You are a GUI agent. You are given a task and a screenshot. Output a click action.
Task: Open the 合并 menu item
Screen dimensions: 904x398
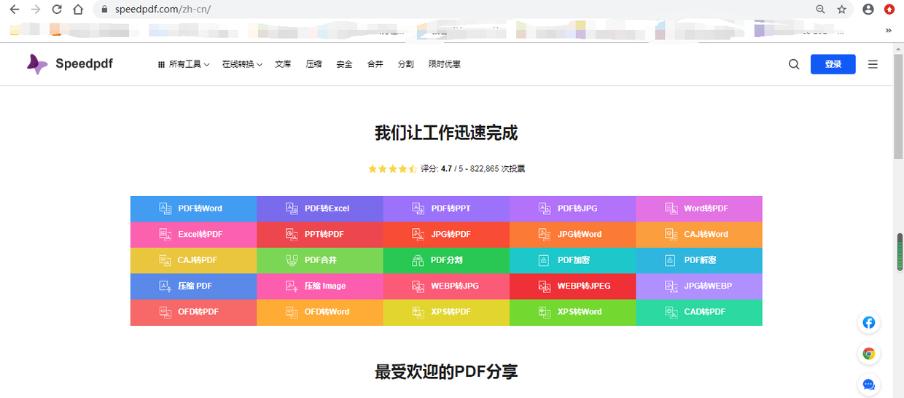click(375, 65)
